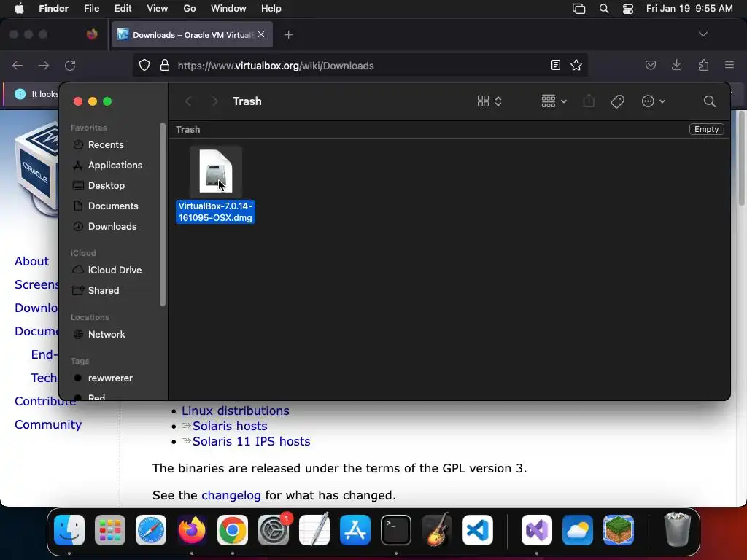Open the Apple menu
The height and width of the screenshot is (560, 747).
click(19, 8)
